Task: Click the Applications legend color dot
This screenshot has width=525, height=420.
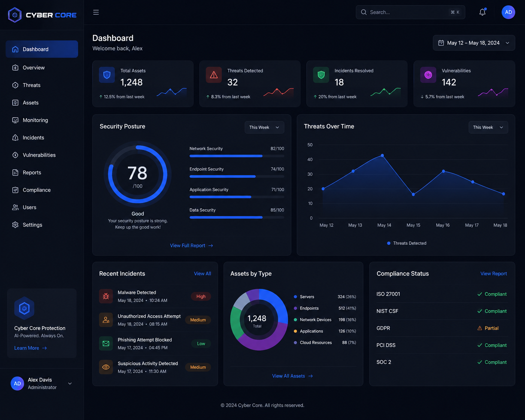Action: pos(295,331)
